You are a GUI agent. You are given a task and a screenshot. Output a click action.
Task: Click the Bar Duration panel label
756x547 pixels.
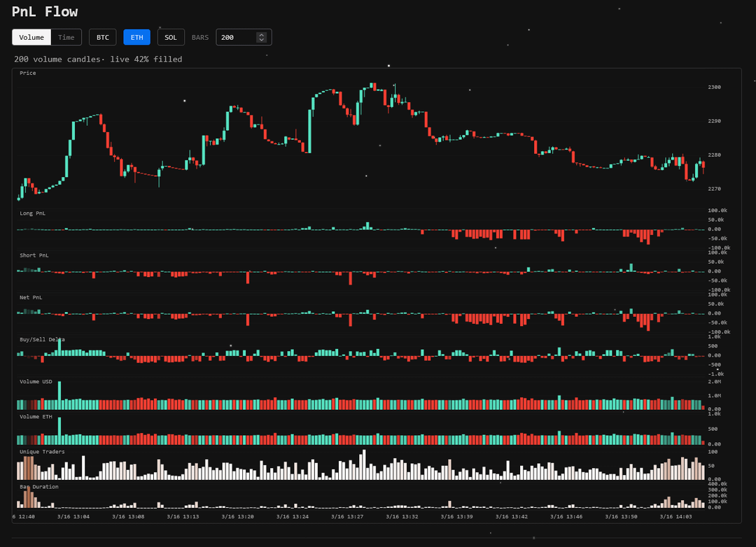tap(39, 486)
